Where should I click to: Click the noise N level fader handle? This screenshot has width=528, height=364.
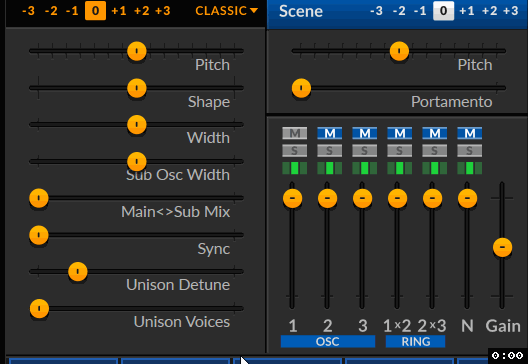(467, 198)
